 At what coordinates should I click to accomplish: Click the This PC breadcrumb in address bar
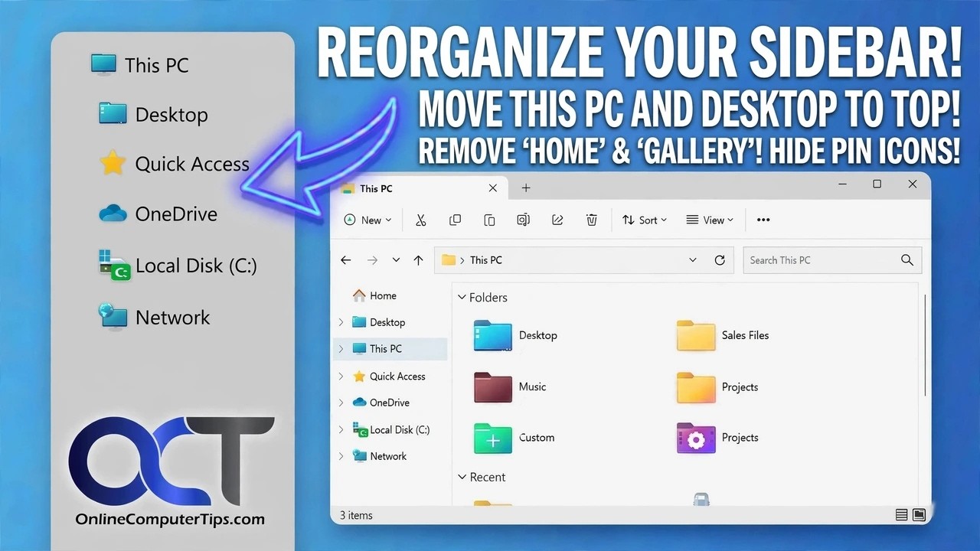pos(486,260)
